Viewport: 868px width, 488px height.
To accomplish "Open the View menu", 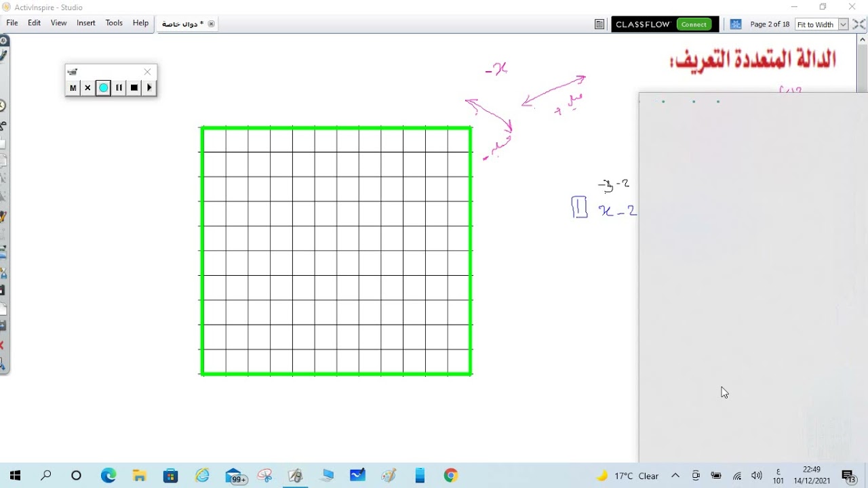I will point(59,23).
